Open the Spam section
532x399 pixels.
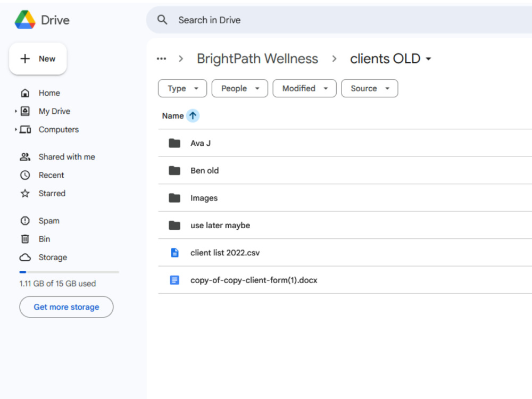(x=49, y=221)
